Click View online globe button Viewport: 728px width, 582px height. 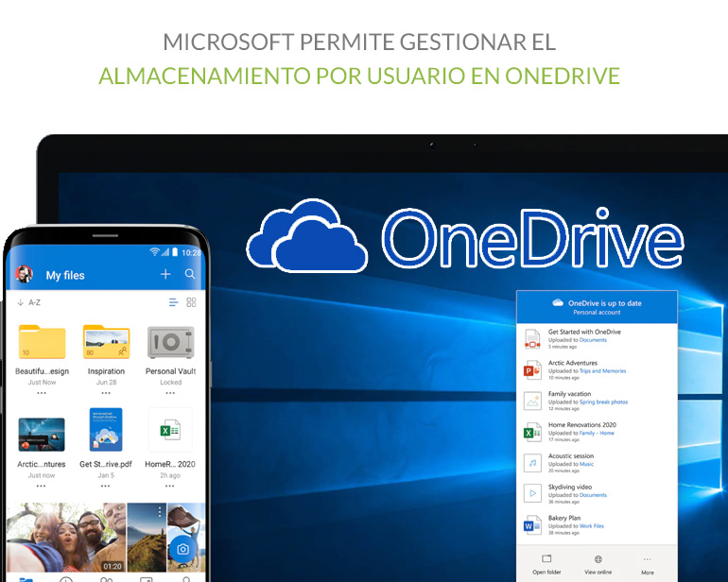click(598, 564)
